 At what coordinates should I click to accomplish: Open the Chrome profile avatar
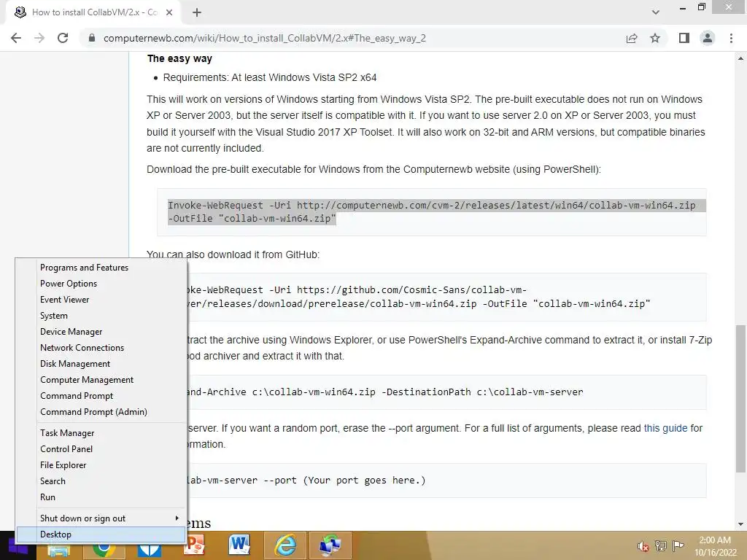coord(708,38)
